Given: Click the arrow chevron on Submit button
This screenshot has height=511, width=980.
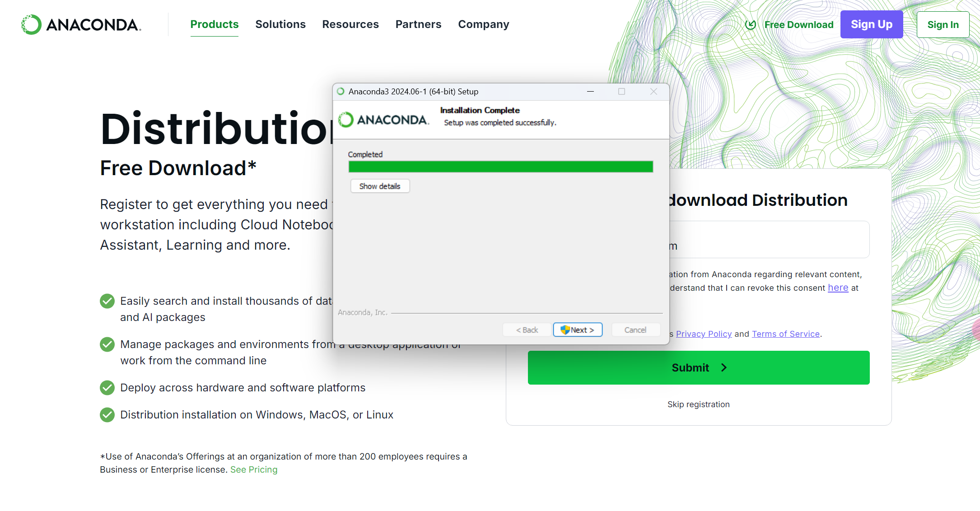Looking at the screenshot, I should (x=724, y=368).
